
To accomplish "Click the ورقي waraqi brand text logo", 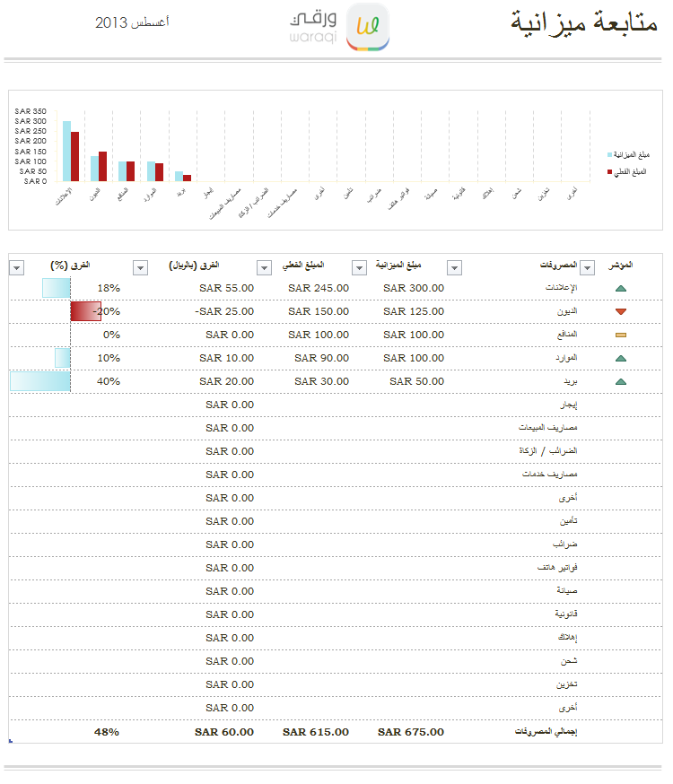I will tap(312, 25).
